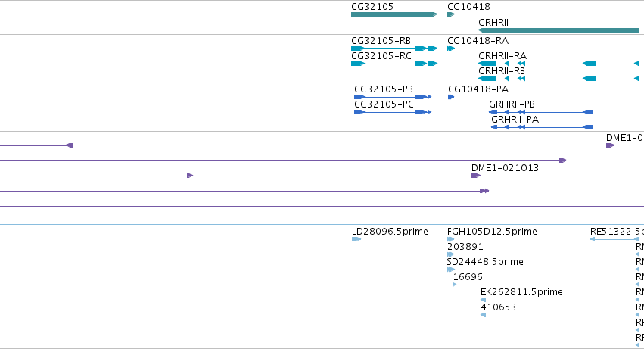Click the arrow glyph under 16696
The image size is (644, 349).
454,285
